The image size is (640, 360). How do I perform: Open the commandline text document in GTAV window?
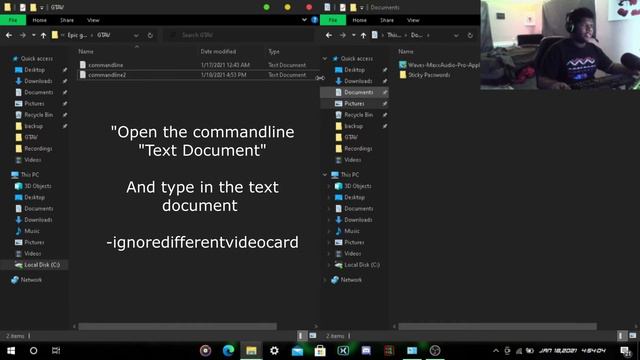click(x=105, y=65)
